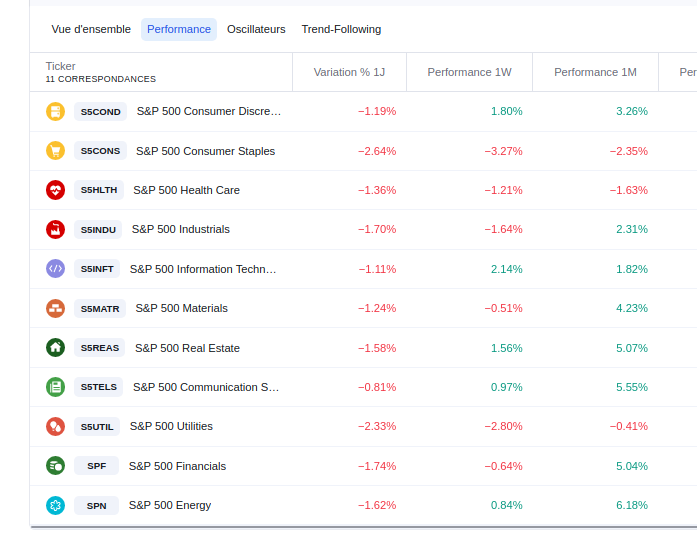
Task: Switch to the Vue d'ensemble tab
Action: [x=91, y=29]
